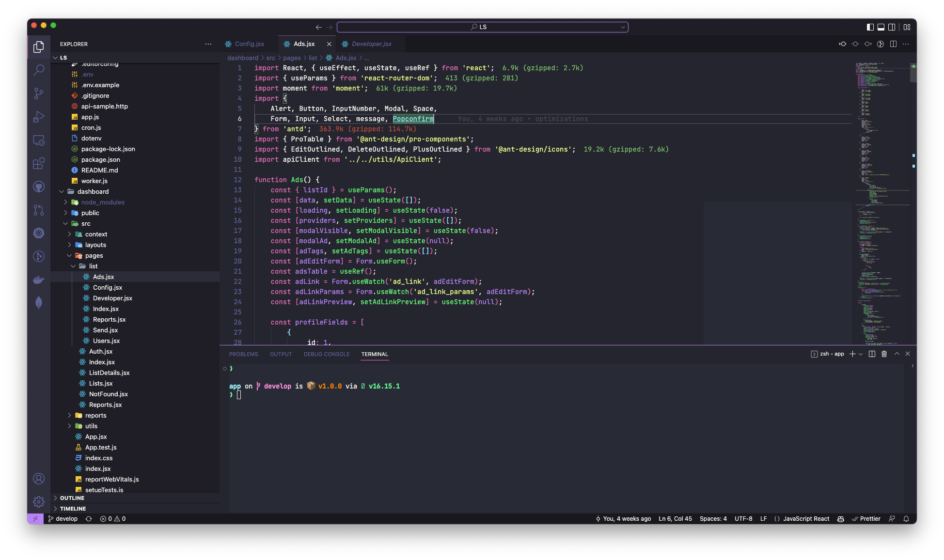The image size is (944, 560).
Task: Open the GitHub panel from the activity bar
Action: 39,187
